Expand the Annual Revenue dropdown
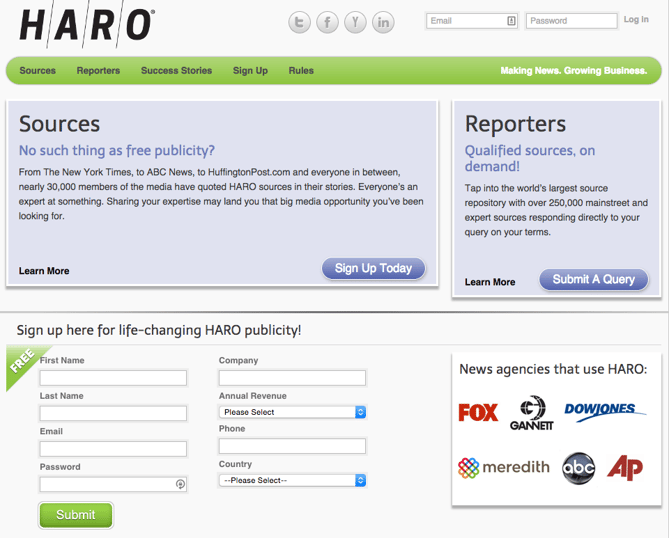Image resolution: width=669 pixels, height=538 pixels. tap(292, 412)
